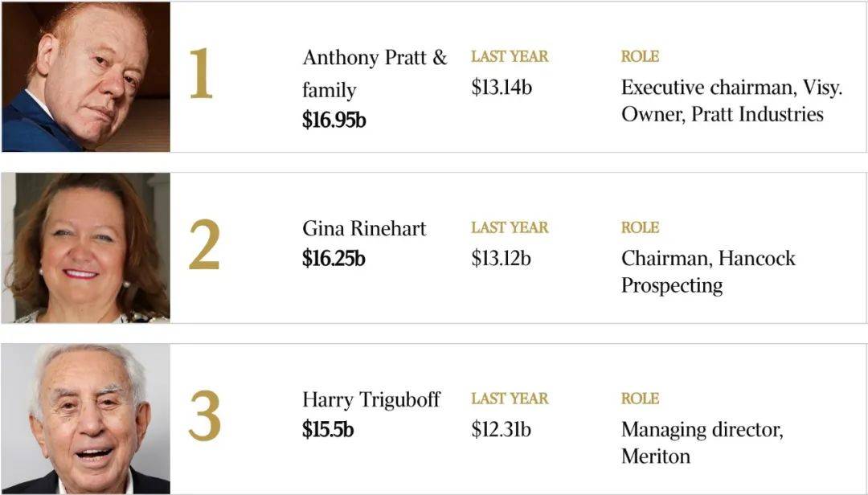Select the Managing director, Meriton role text
This screenshot has width=868, height=495.
[x=702, y=443]
